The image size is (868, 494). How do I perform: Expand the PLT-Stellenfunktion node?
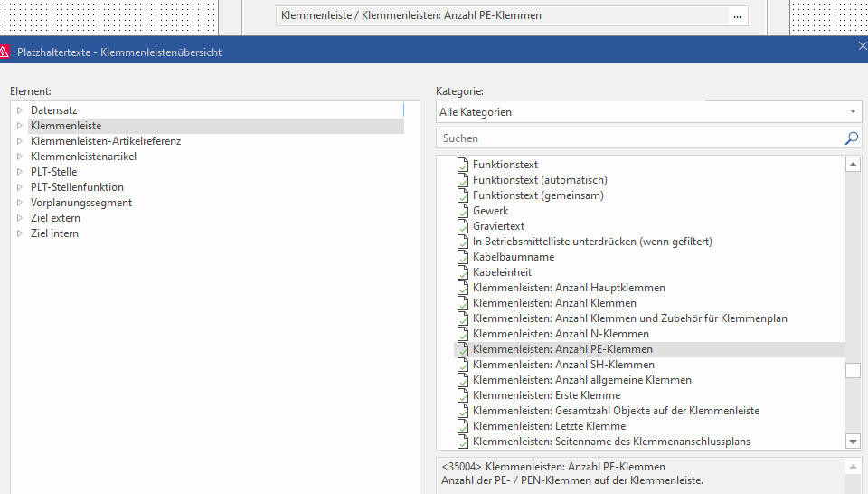pyautogui.click(x=19, y=187)
